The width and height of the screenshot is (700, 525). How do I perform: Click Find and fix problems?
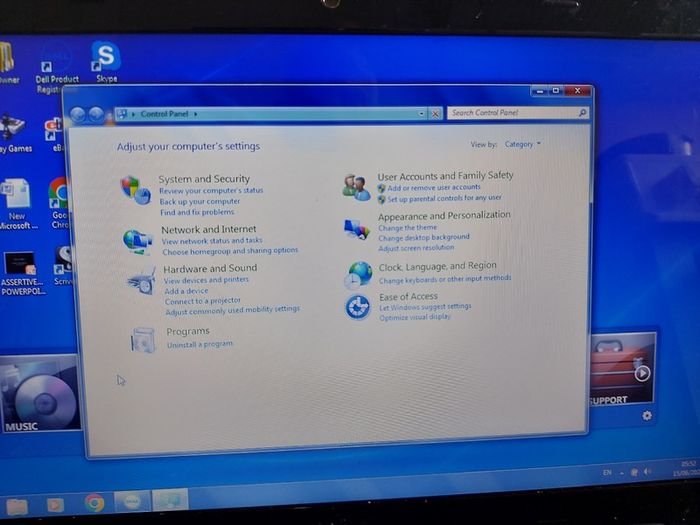point(197,212)
